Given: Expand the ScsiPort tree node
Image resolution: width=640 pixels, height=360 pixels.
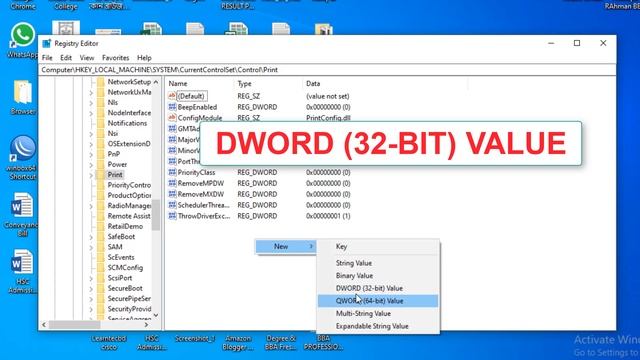Looking at the screenshot, I should point(91,278).
